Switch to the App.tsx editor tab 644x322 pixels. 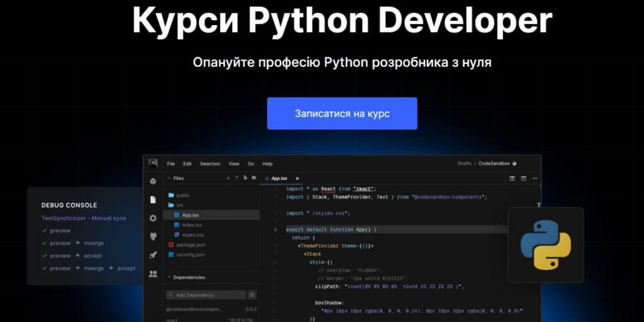tap(278, 179)
